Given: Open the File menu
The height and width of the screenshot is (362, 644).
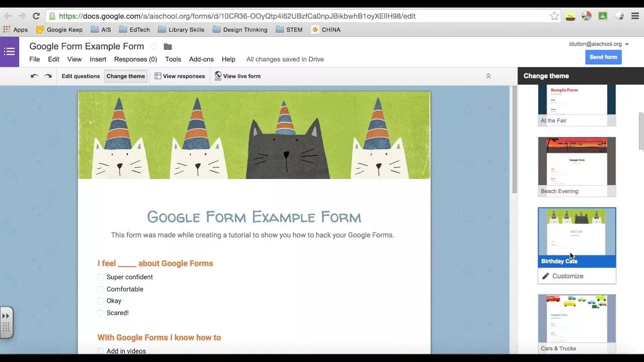Looking at the screenshot, I should pyautogui.click(x=34, y=59).
